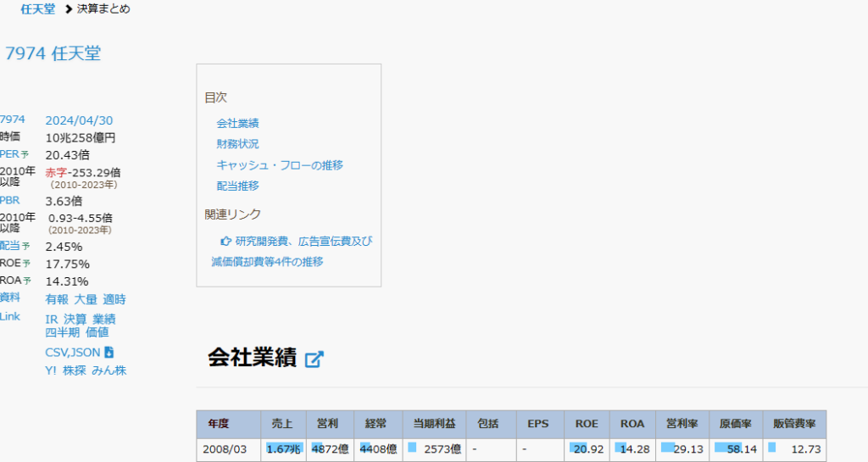Click the 資料 label in sidebar
The height and width of the screenshot is (462, 868).
click(x=10, y=298)
